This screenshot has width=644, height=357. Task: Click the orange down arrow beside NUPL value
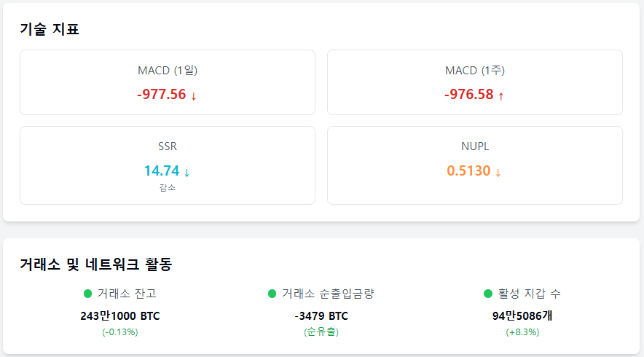[x=498, y=173]
